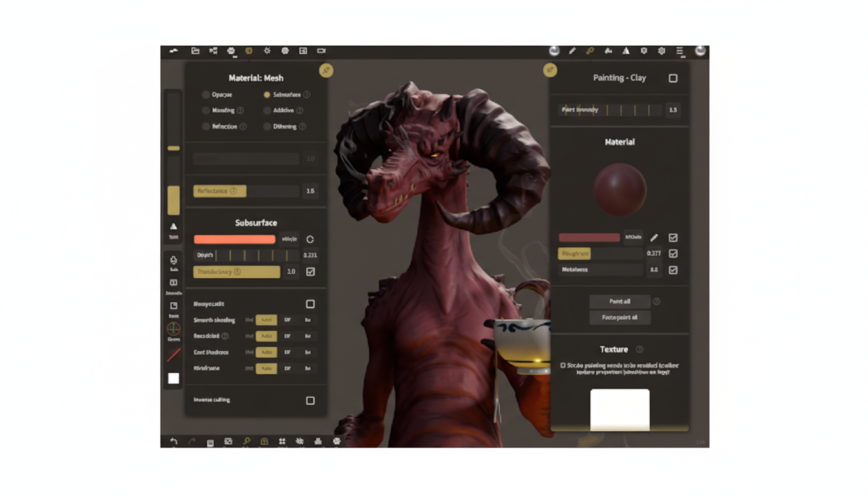The width and height of the screenshot is (868, 496).
Task: Open the highlighted gear icon in top toolbar
Action: coord(249,50)
